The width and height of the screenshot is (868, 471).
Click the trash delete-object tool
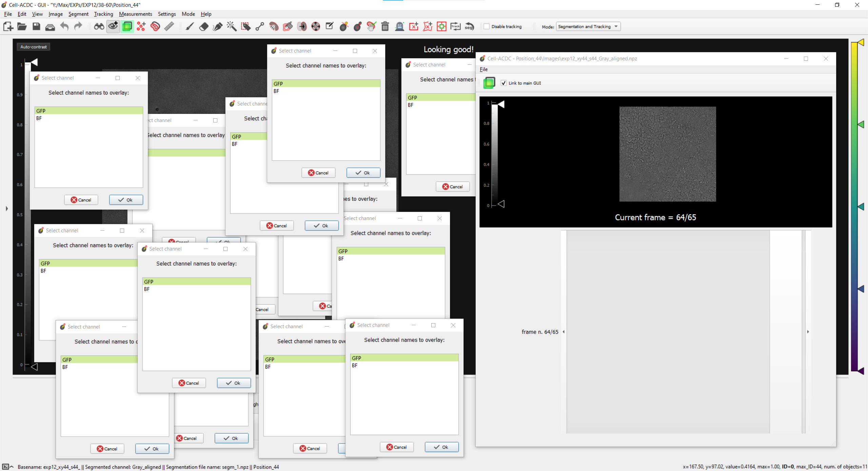pos(384,26)
